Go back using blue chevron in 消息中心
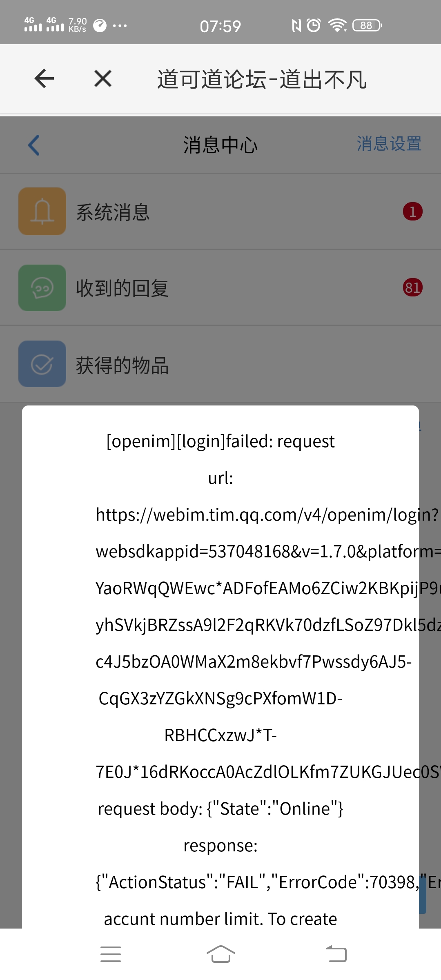This screenshot has width=441, height=980. pos(34,145)
